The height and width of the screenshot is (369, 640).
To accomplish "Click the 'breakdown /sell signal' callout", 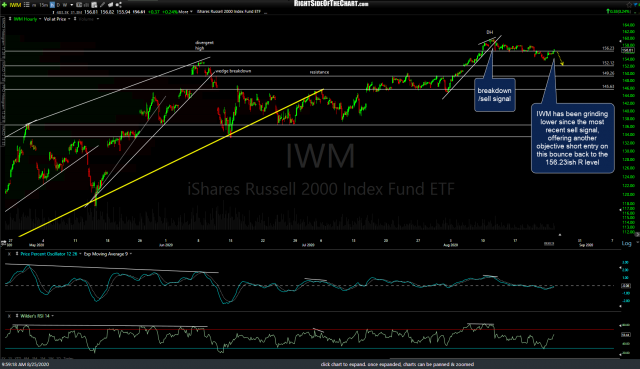I will (494, 95).
